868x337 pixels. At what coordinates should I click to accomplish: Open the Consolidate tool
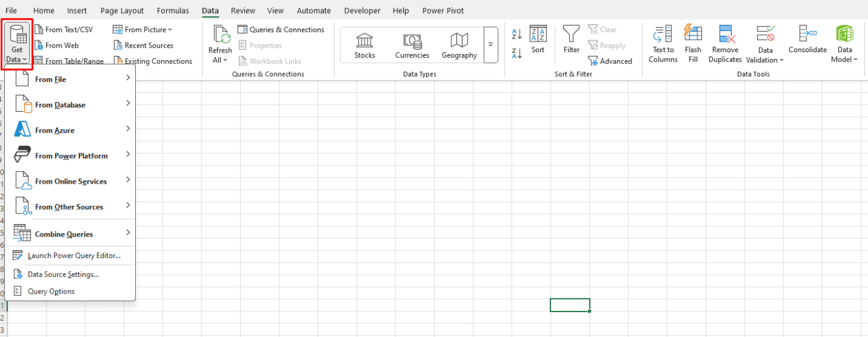tap(807, 34)
